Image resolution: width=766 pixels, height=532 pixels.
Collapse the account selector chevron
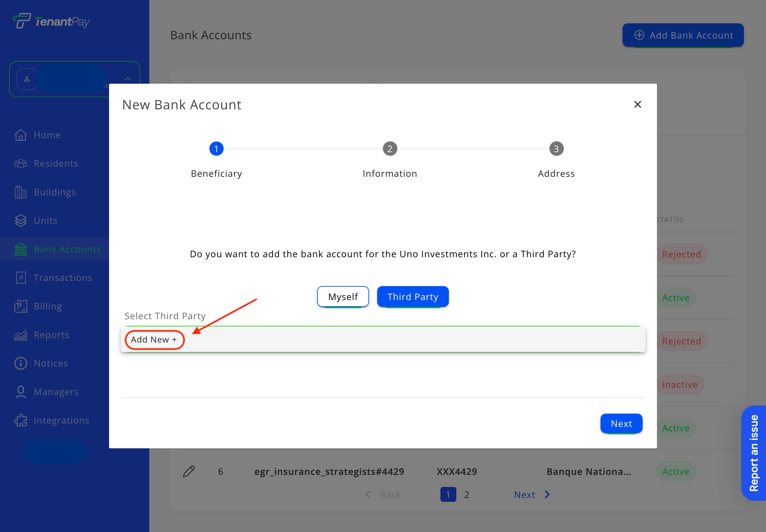128,79
